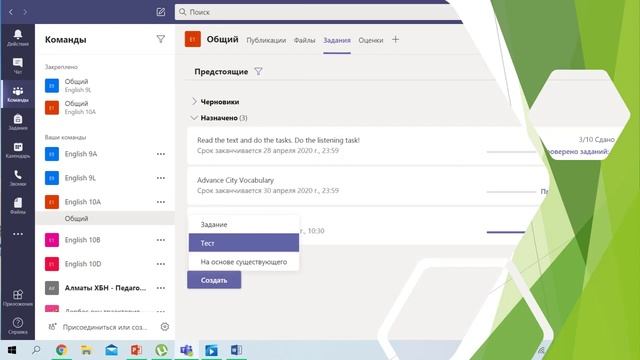Viewport: 640px width, 360px height.
Task: Open the Apps (Приложения) sidebar icon
Action: pyautogui.click(x=18, y=298)
